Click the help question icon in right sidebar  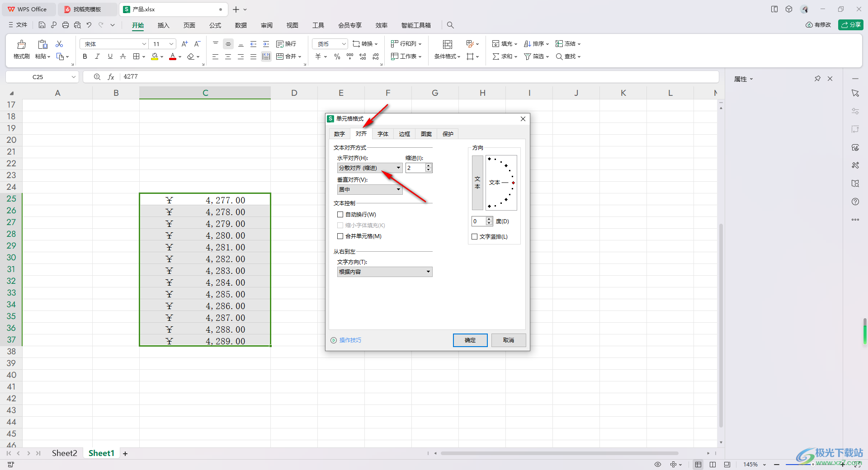tap(855, 202)
